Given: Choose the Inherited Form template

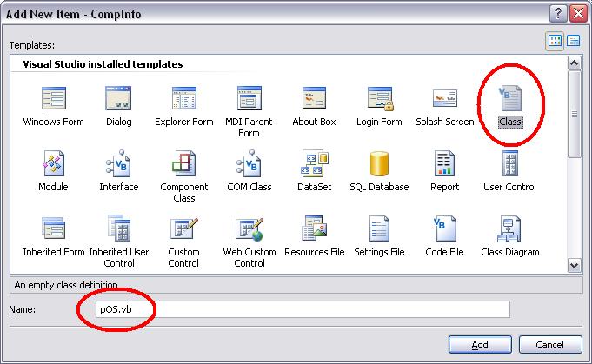Looking at the screenshot, I should (54, 235).
